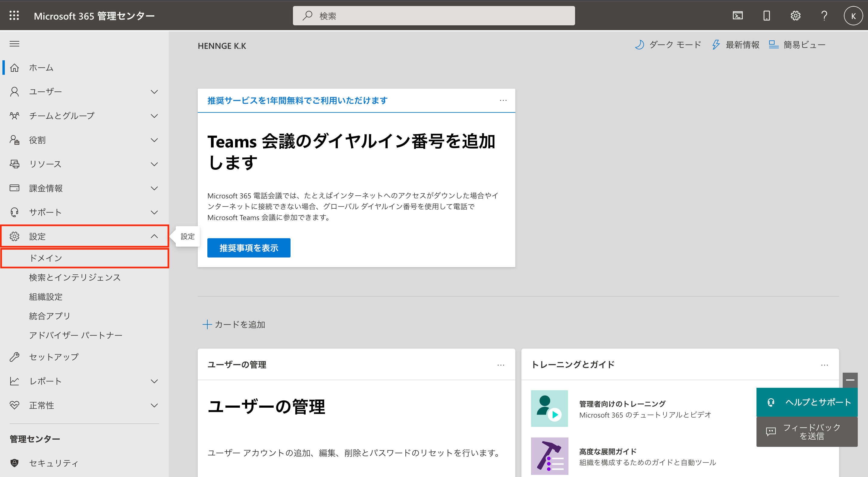This screenshot has width=868, height=477.
Task: Click the Users person icon
Action: 14,92
